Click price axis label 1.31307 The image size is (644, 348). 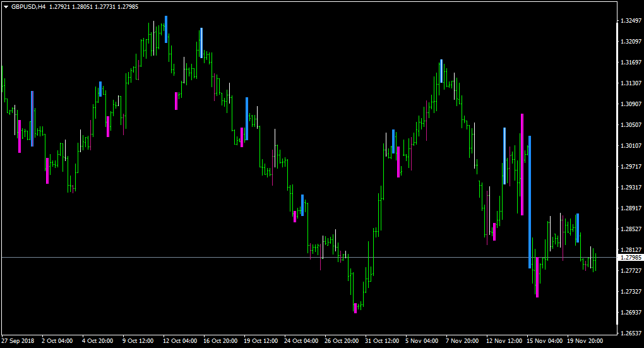click(x=631, y=83)
